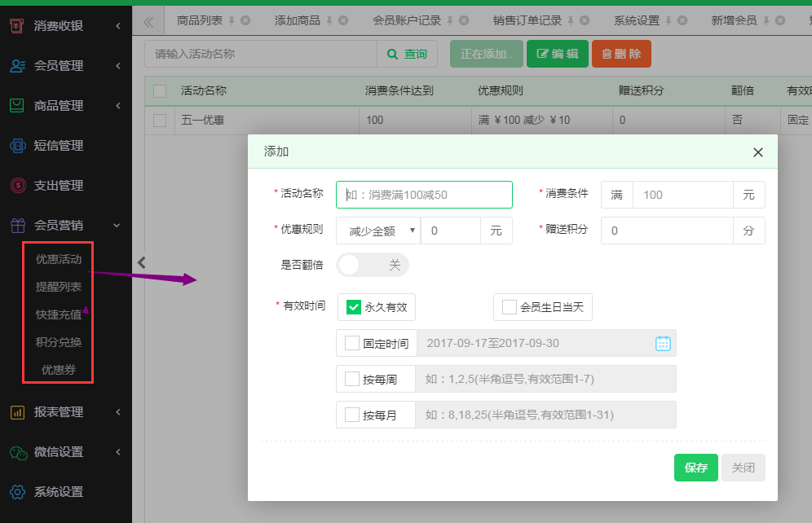This screenshot has height=523, width=812.
Task: Enable the 会员生日当天 checkbox
Action: 510,307
